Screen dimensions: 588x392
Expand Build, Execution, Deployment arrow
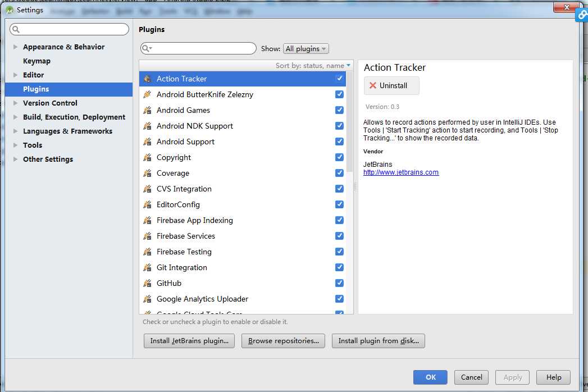coord(15,117)
